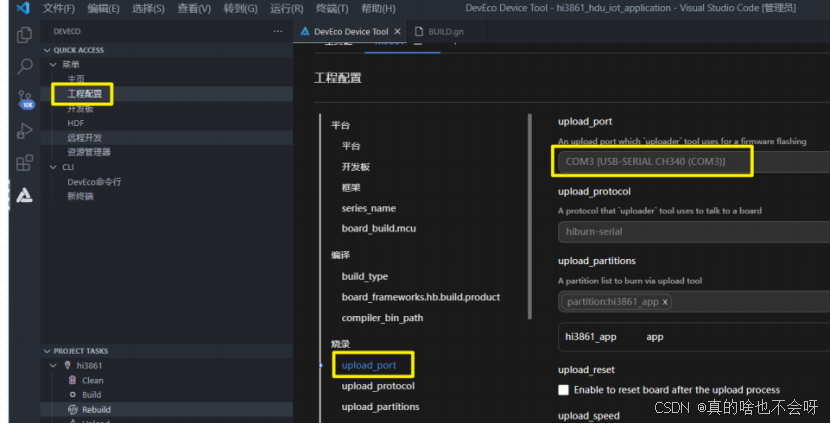The height and width of the screenshot is (424, 831).
Task: Run the Clean project task
Action: point(93,380)
